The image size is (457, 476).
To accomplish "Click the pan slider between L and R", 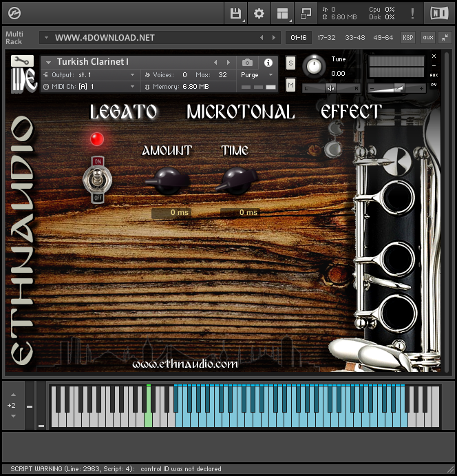I will coord(331,88).
